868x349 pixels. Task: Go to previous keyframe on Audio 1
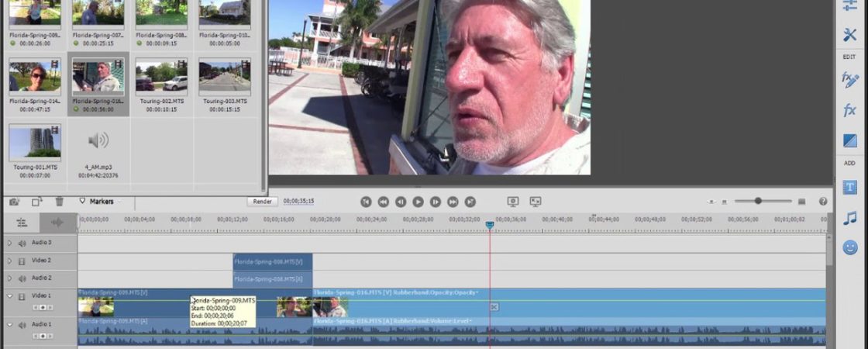[36, 337]
